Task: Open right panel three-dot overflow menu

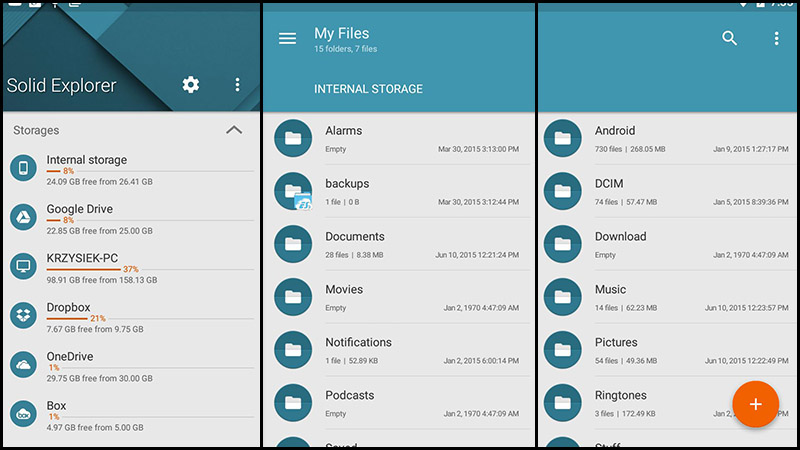Action: pyautogui.click(x=776, y=39)
